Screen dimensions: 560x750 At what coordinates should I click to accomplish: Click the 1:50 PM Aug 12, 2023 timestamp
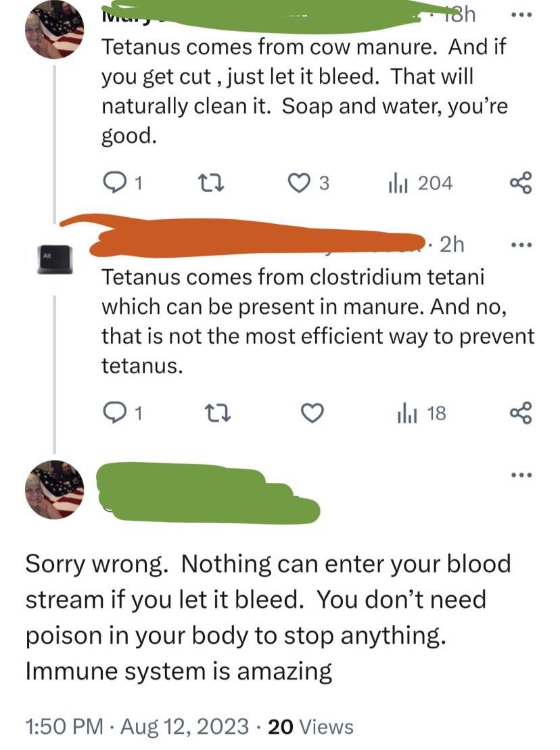tap(136, 726)
